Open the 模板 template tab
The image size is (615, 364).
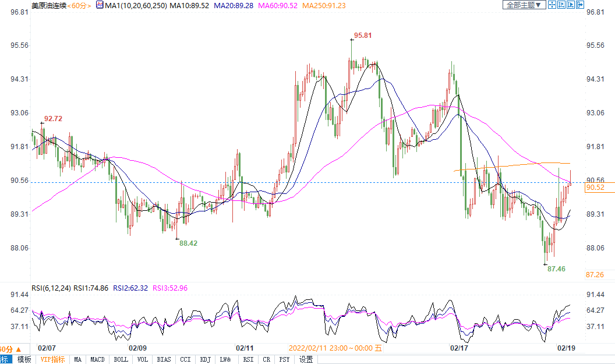tap(24, 359)
